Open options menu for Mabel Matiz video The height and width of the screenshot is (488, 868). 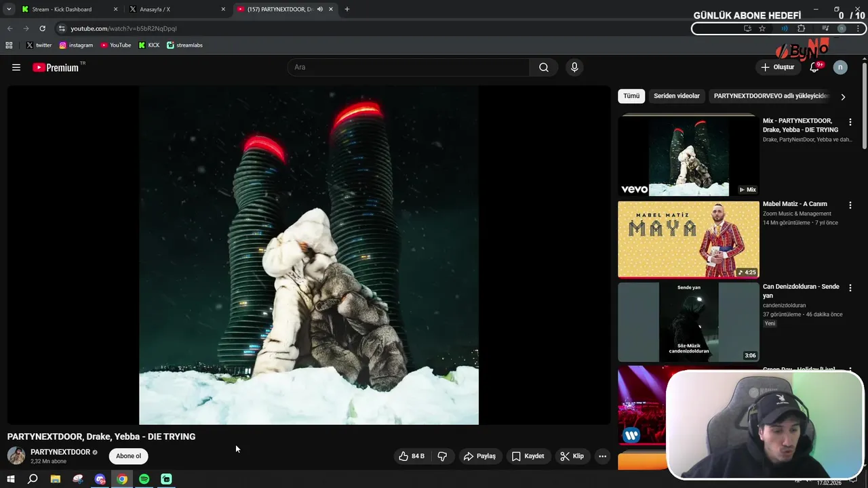click(x=850, y=205)
